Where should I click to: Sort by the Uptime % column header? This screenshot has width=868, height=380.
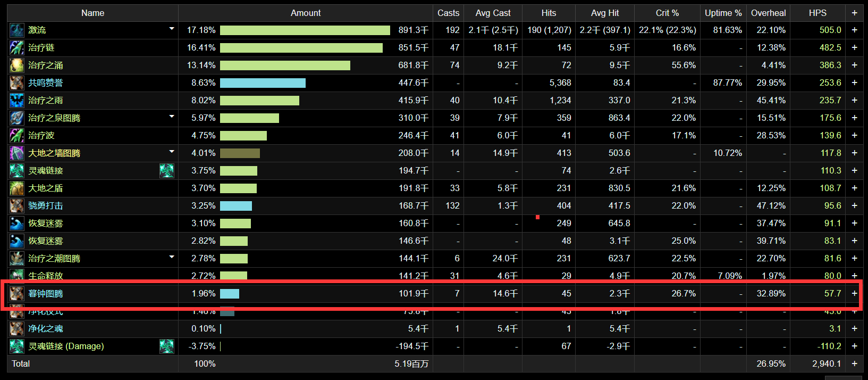click(x=723, y=13)
